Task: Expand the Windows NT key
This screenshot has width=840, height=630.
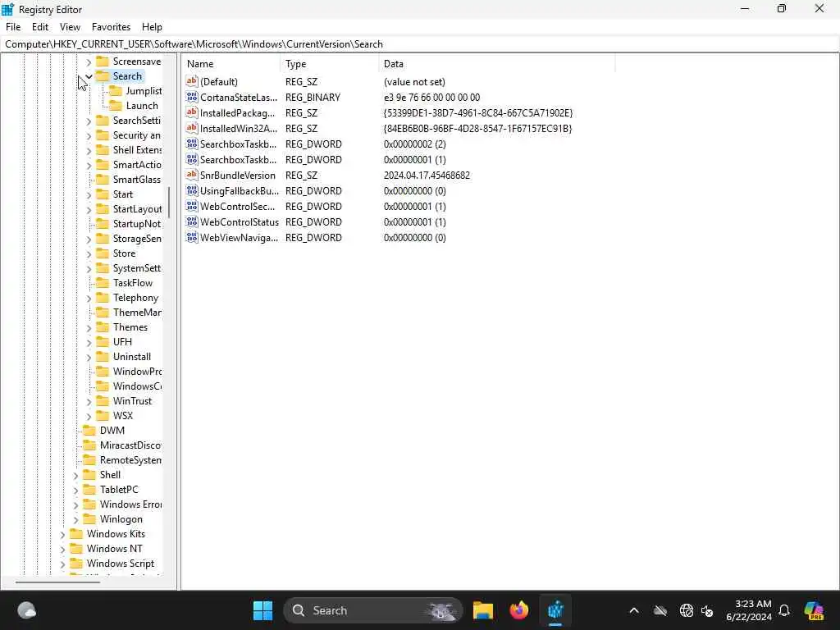Action: click(62, 549)
